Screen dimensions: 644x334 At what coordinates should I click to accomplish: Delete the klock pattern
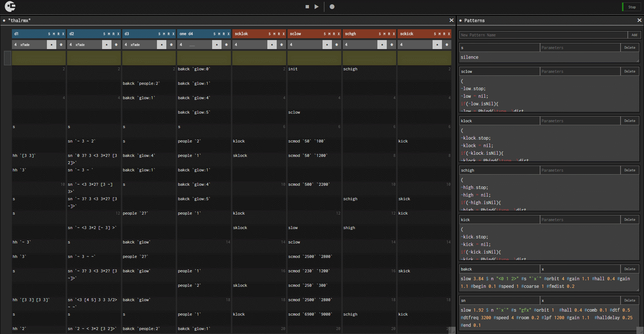point(630,121)
